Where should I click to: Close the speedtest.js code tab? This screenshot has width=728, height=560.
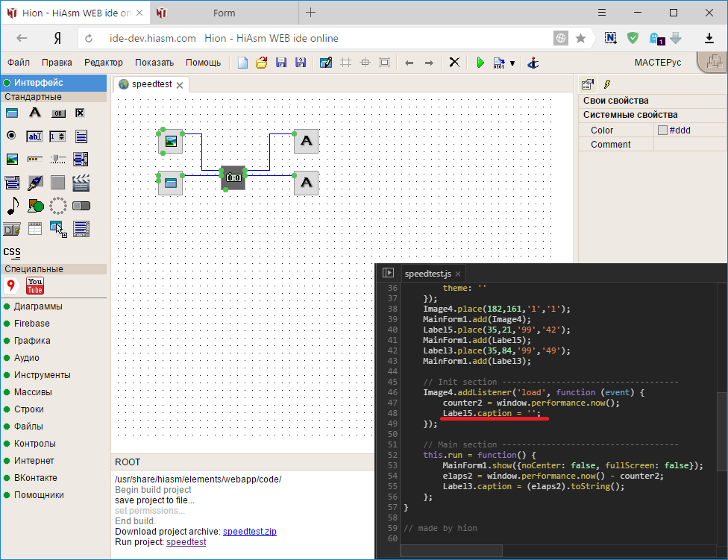(x=458, y=274)
